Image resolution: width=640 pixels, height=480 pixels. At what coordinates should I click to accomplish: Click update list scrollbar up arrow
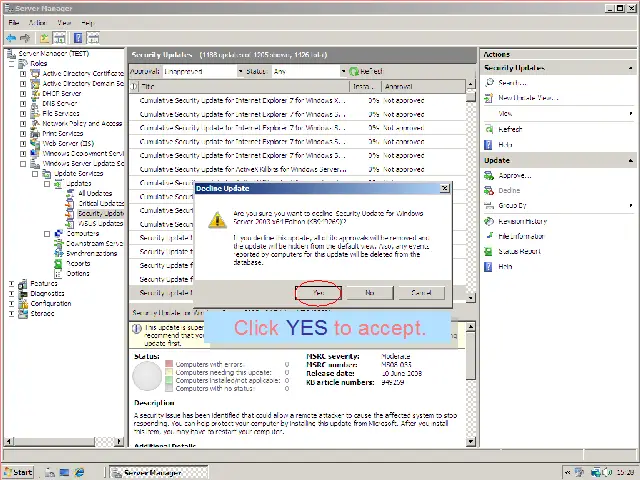(471, 84)
